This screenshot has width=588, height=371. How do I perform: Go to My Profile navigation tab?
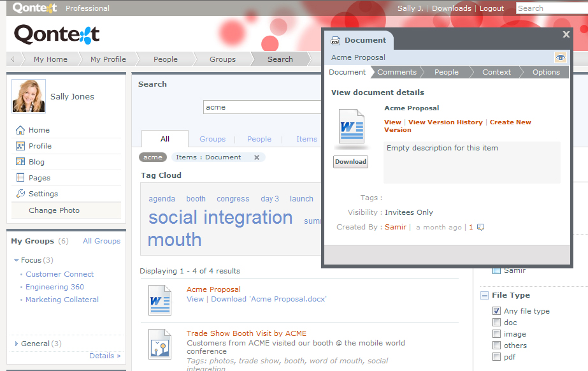(108, 59)
